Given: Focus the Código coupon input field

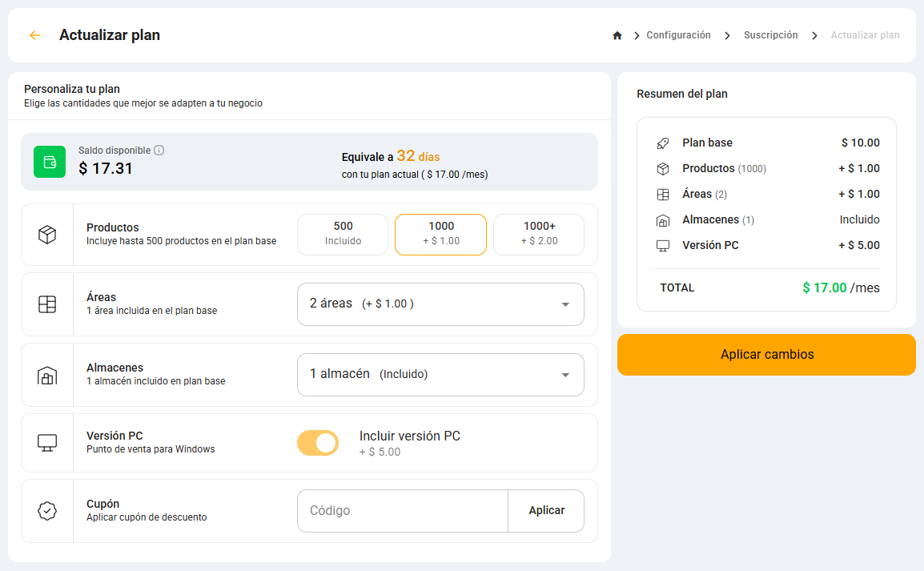Looking at the screenshot, I should [x=403, y=511].
